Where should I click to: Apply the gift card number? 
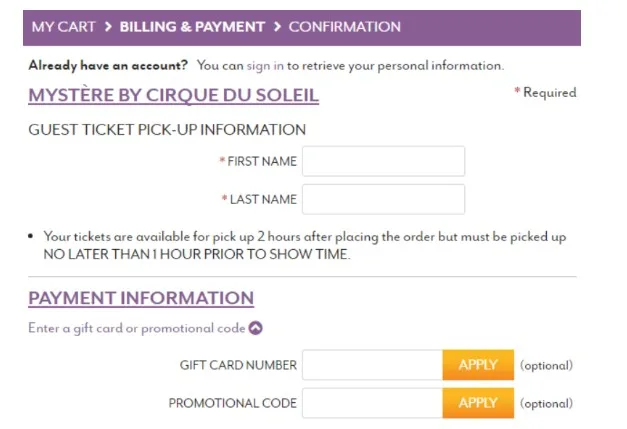pyautogui.click(x=478, y=365)
